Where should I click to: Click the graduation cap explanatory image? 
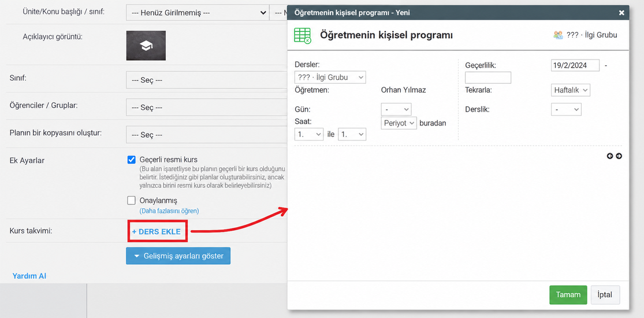point(146,46)
